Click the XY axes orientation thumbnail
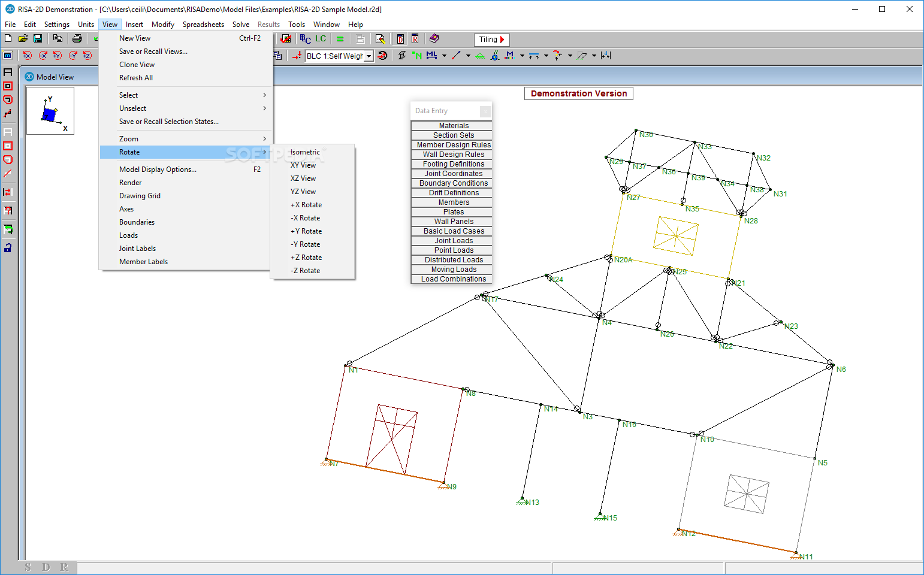The image size is (924, 575). 50,111
